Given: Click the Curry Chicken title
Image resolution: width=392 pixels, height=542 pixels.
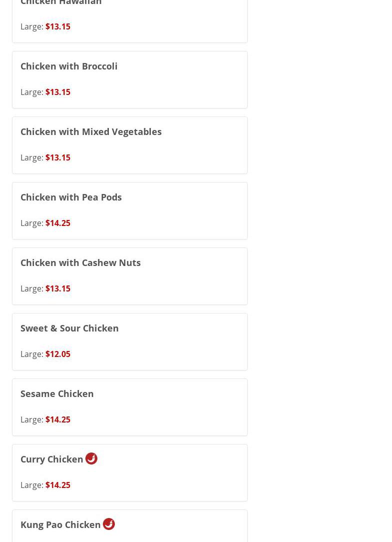Looking at the screenshot, I should pyautogui.click(x=52, y=459).
